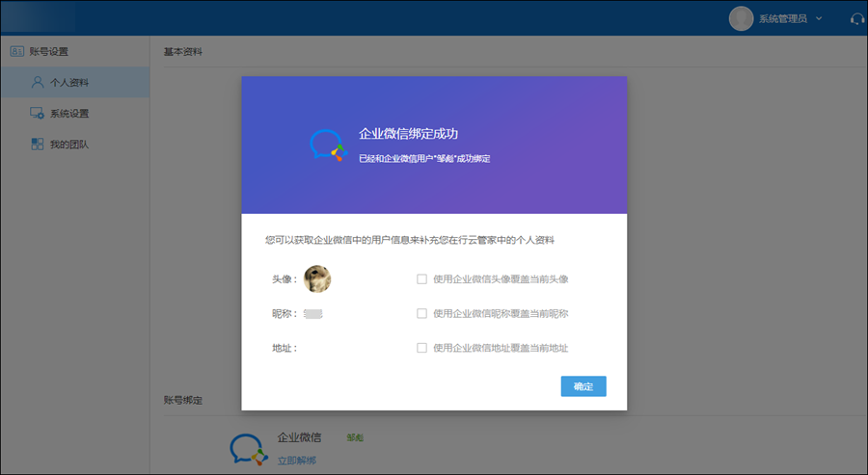Enable 使用企业微信地址覆盖当前地址 checkbox

coord(421,348)
